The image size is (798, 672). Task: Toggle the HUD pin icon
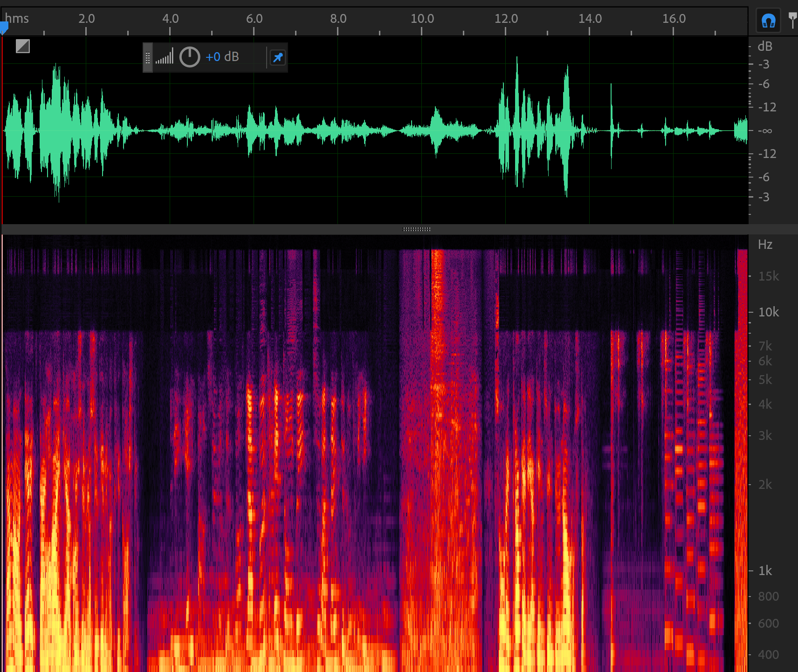278,57
